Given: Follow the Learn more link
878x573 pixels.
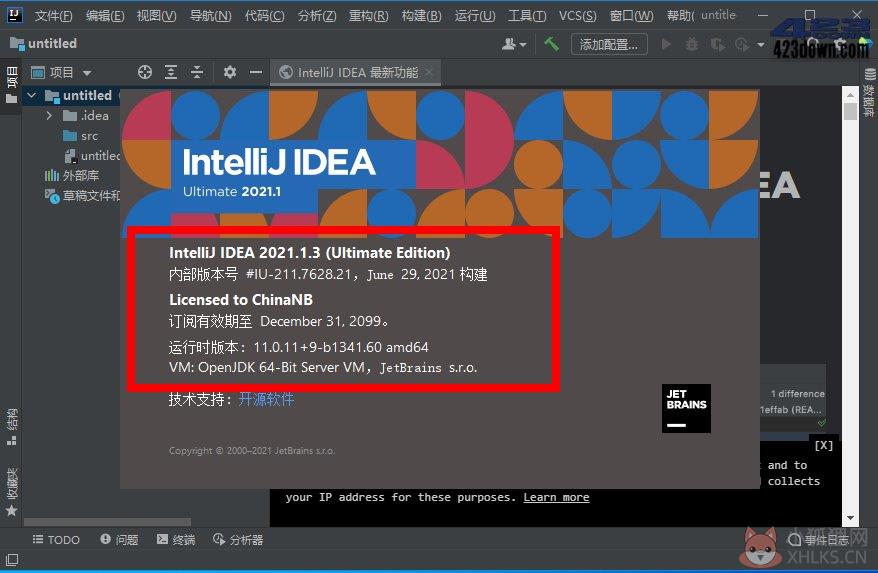Looking at the screenshot, I should 556,497.
